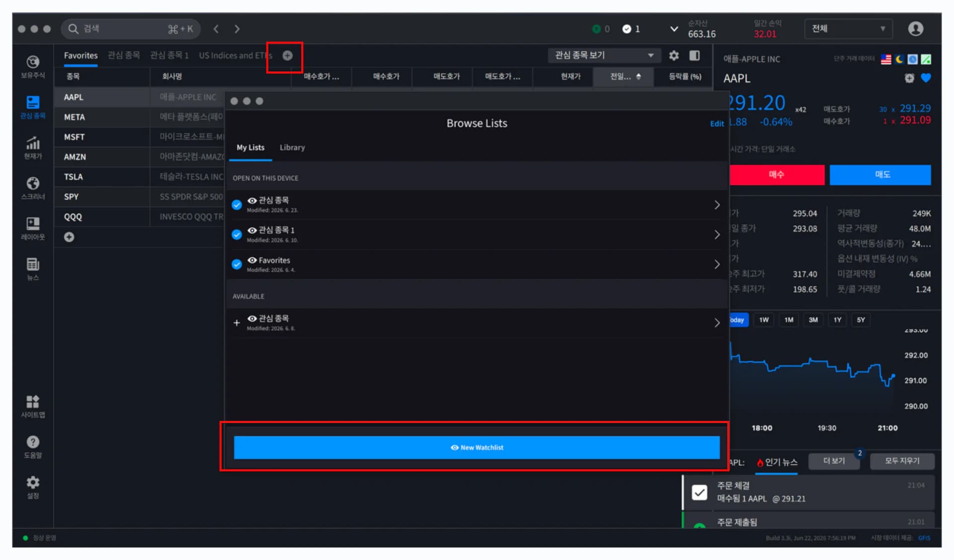Select the META row in watchlist
The image size is (954, 560).
click(x=139, y=117)
